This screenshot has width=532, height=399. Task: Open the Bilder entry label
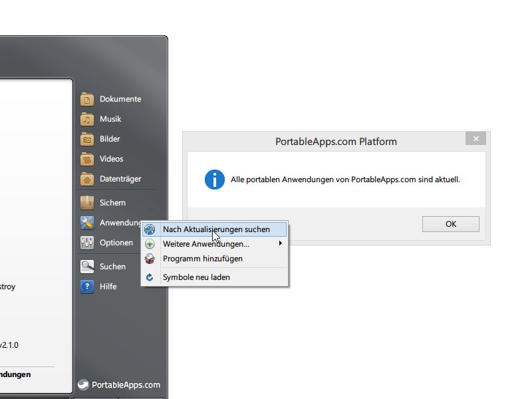[110, 139]
